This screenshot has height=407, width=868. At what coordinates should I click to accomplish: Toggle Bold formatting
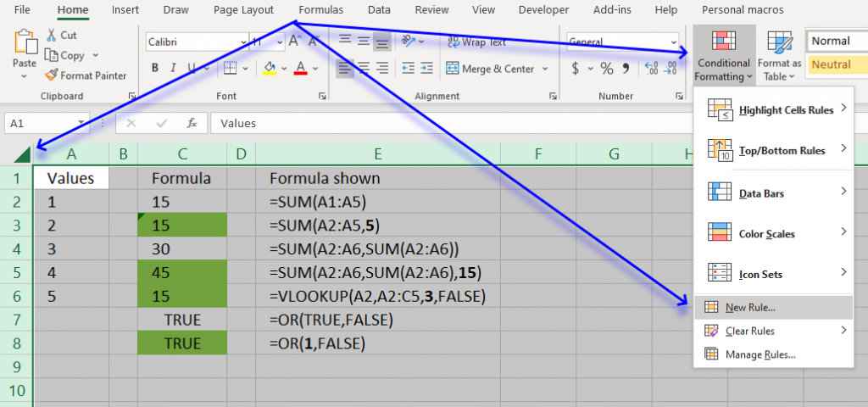coord(154,69)
